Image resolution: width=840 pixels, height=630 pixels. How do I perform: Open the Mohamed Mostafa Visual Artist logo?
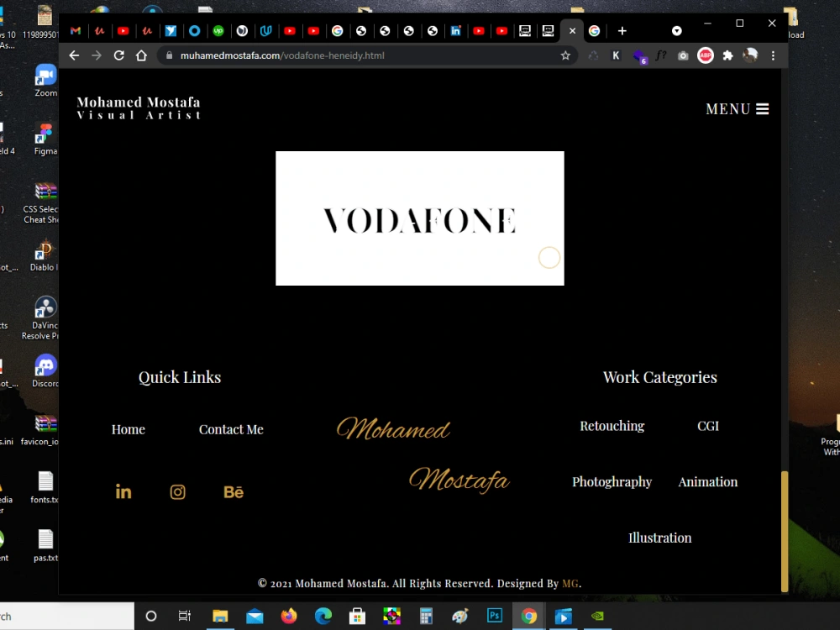pos(139,108)
